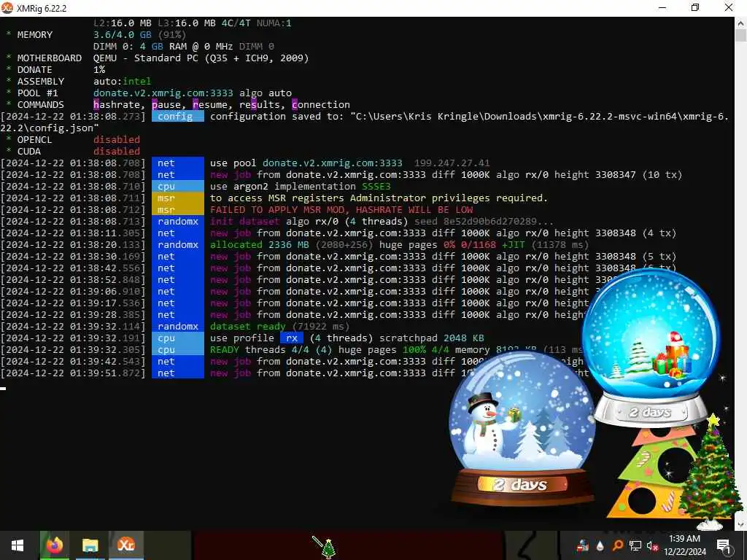This screenshot has width=747, height=560.
Task: Click the 'randomx' tag at 01:38:20.133
Action: [178, 245]
